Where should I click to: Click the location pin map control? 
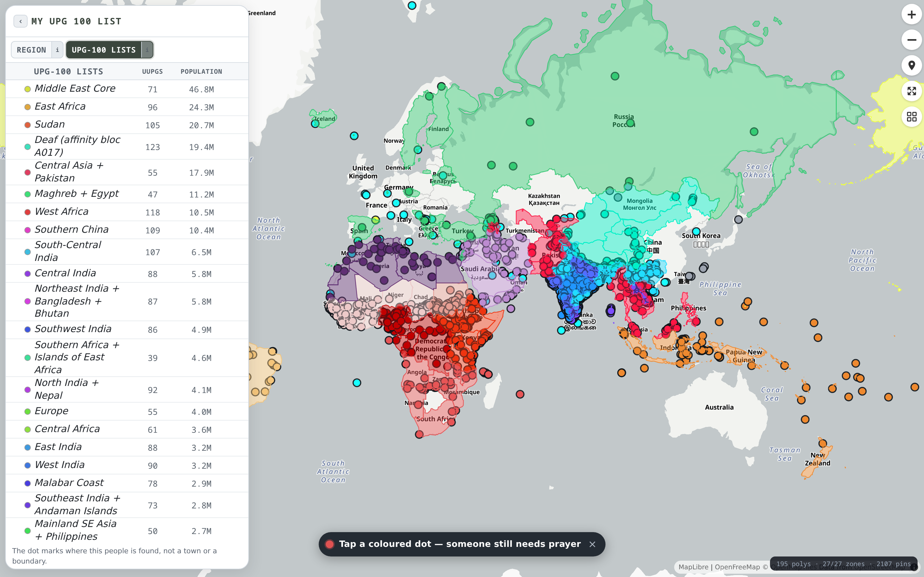[x=911, y=66]
